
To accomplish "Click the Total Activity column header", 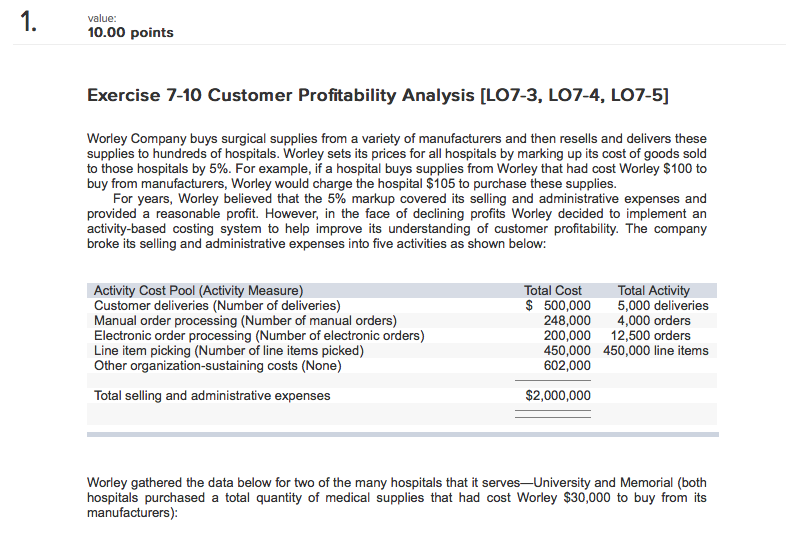I will tap(654, 291).
